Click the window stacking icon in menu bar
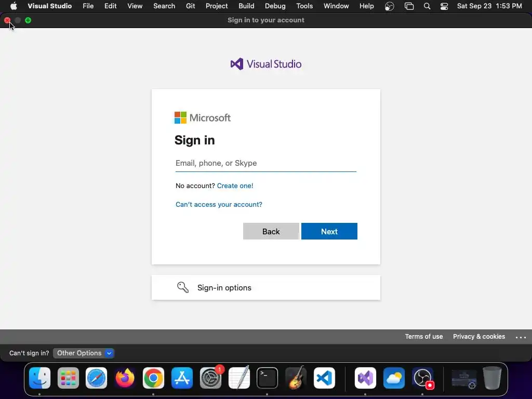 (x=409, y=6)
